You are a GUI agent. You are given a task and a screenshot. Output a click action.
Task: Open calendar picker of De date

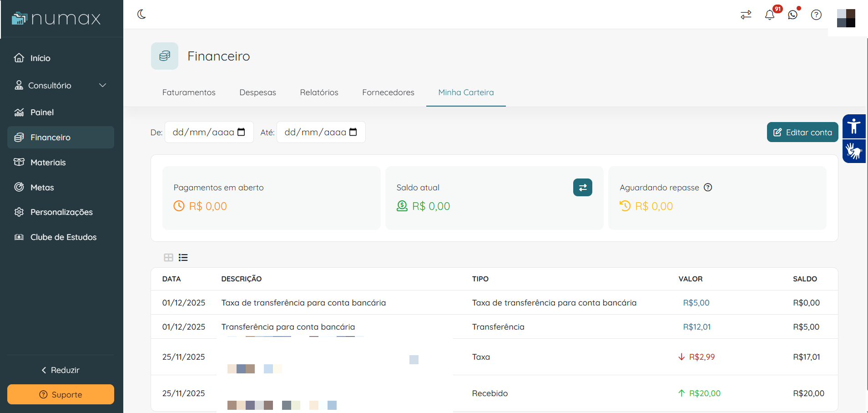[242, 132]
